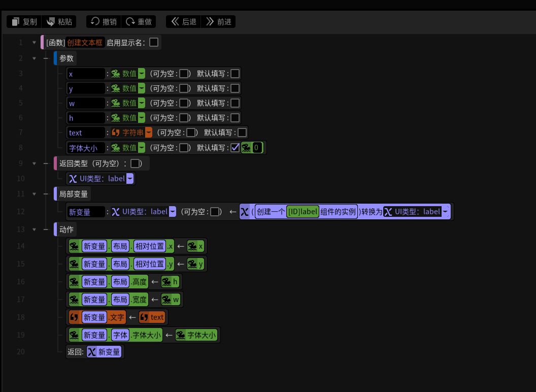This screenshot has height=392, width=536.
Task: Click the Copy (复制) toolbar button
Action: tap(24, 22)
